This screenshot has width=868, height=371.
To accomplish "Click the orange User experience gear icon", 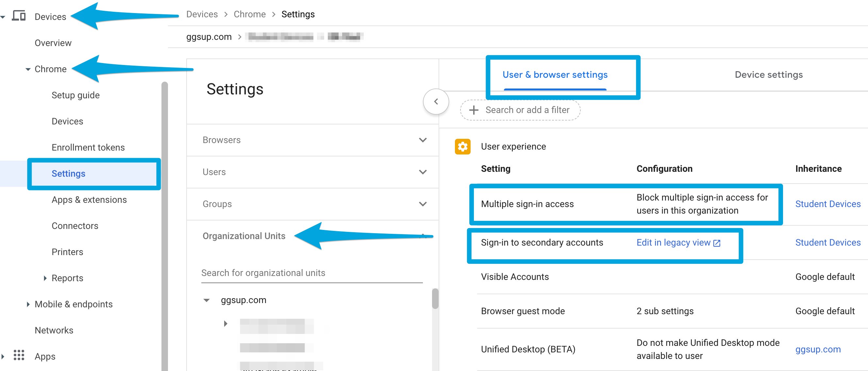I will pos(463,146).
